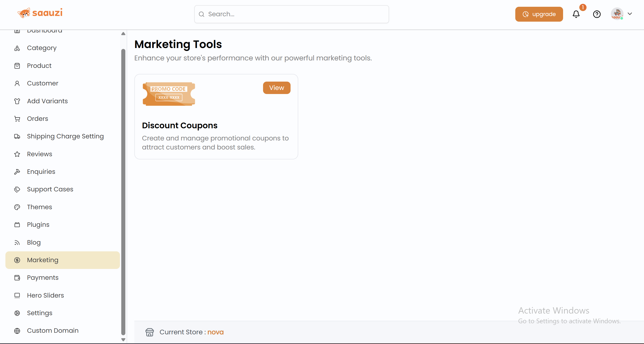Viewport: 644px width, 344px height.
Task: Open Shipping Charge Setting in sidebar
Action: (65, 136)
